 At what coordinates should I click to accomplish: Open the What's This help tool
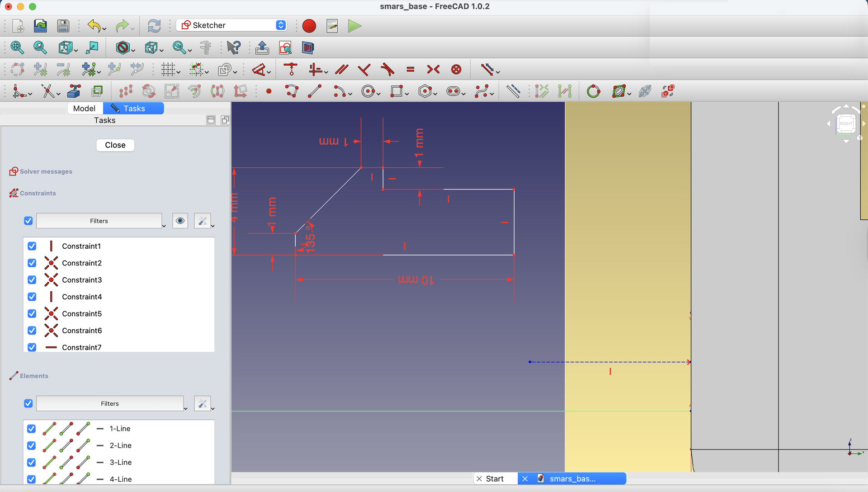pyautogui.click(x=234, y=47)
